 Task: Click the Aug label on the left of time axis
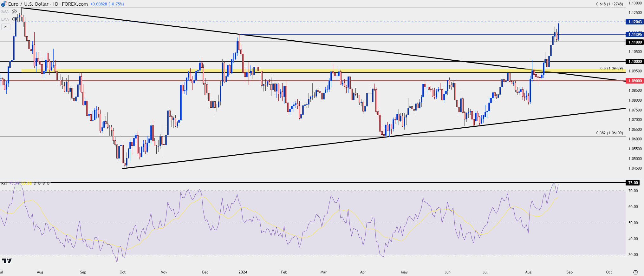(40, 272)
